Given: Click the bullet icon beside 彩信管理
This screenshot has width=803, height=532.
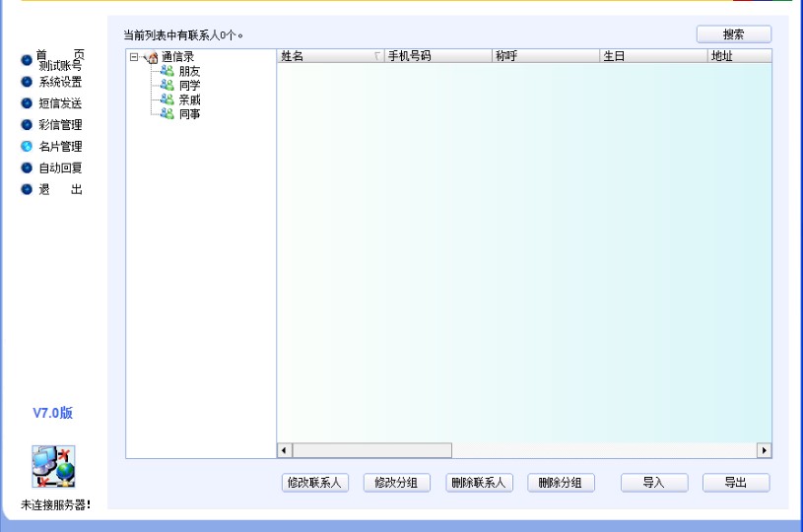Looking at the screenshot, I should [x=27, y=125].
